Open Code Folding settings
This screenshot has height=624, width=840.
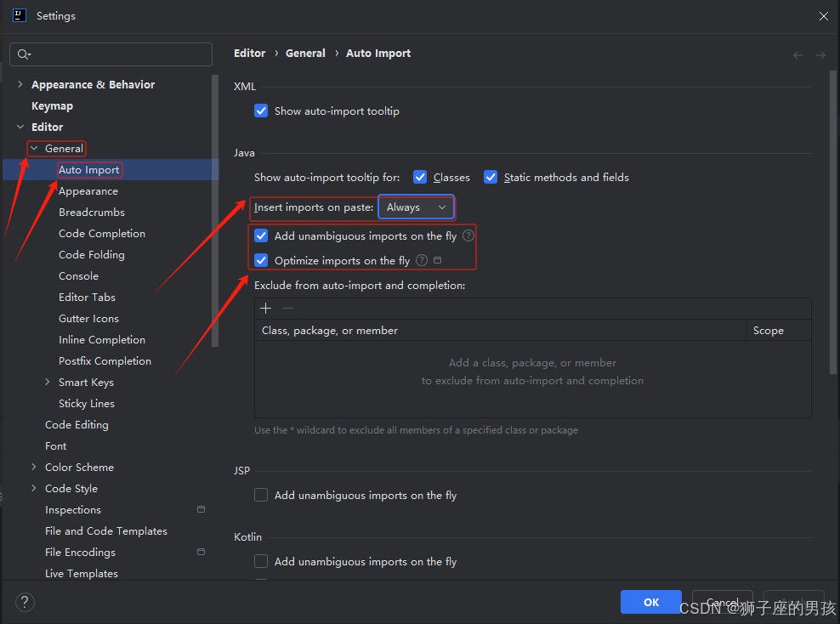(92, 255)
